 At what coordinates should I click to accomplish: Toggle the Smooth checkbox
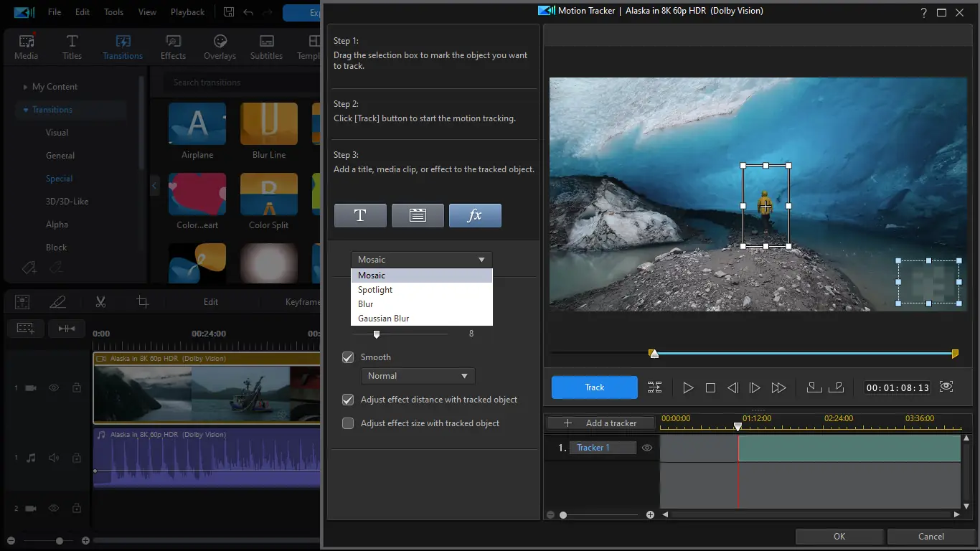(348, 357)
